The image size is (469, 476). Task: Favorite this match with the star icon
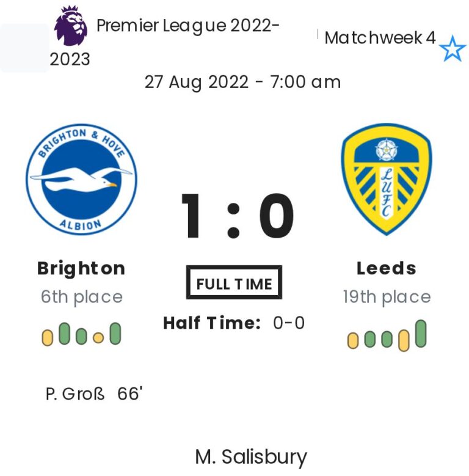click(x=453, y=49)
